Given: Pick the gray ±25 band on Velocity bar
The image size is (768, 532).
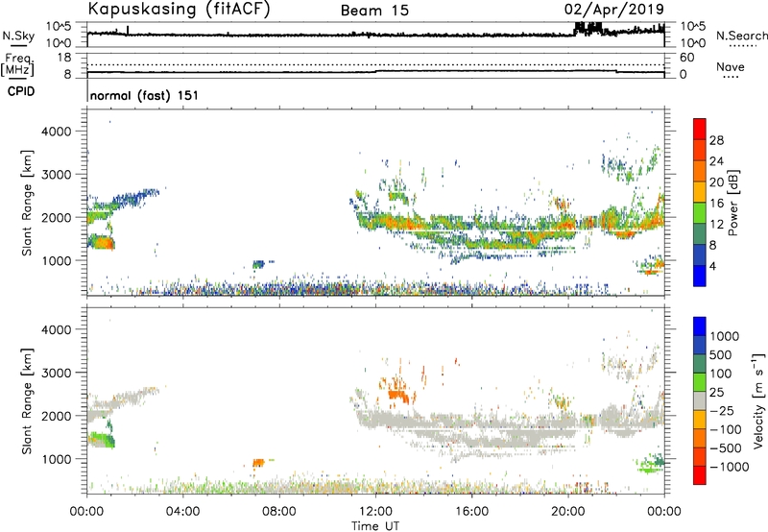Looking at the screenshot, I should [x=700, y=400].
